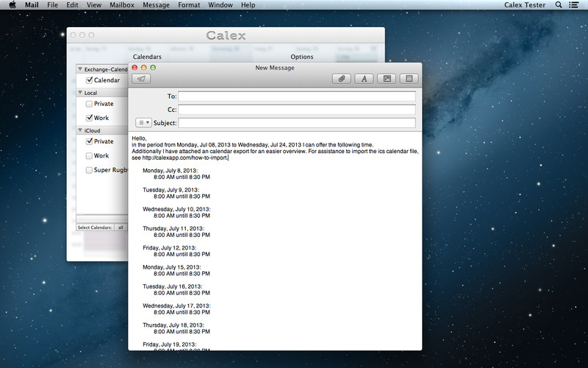The image size is (588, 368).
Task: Uncheck the Local Work calendar
Action: [x=89, y=118]
